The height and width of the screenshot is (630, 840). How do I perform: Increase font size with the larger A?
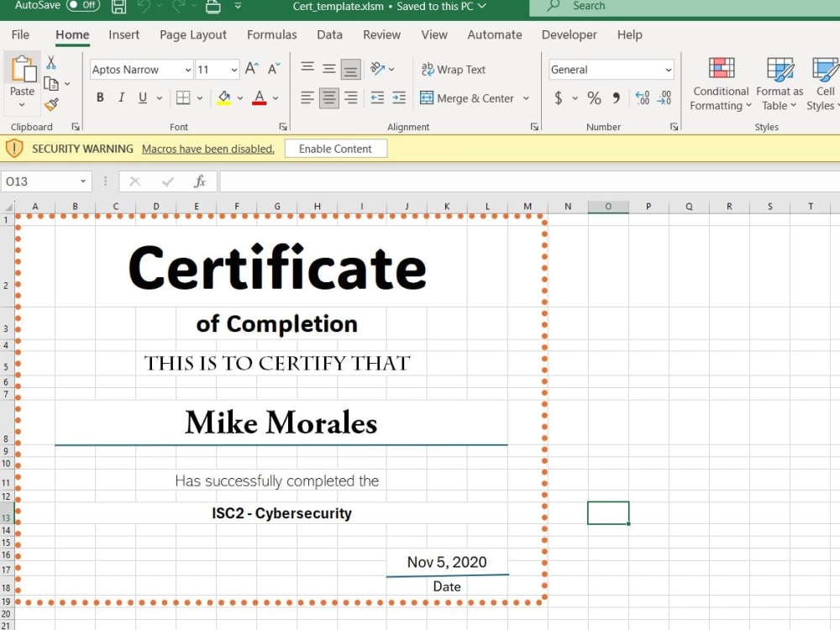point(252,69)
